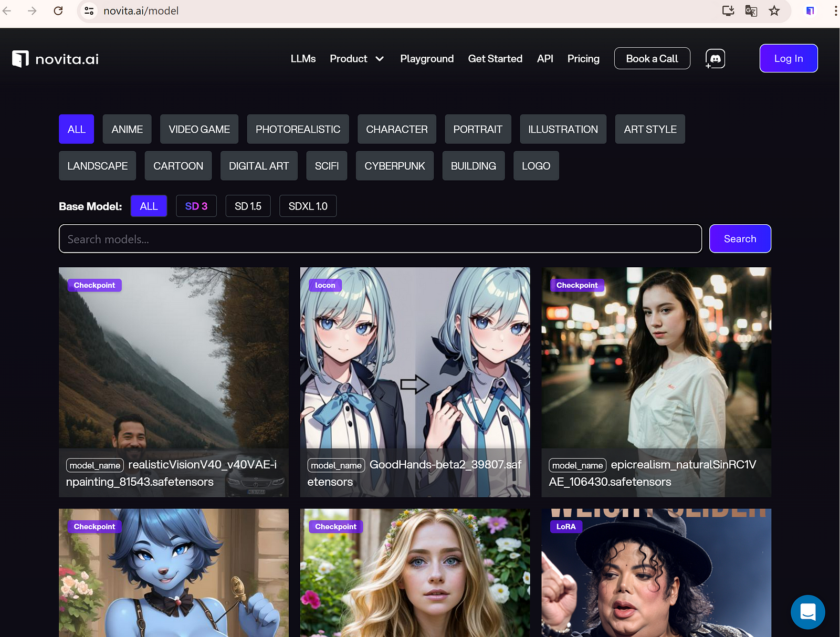Select the SD 1.5 base model
Screen dimensions: 840x637
pos(248,206)
